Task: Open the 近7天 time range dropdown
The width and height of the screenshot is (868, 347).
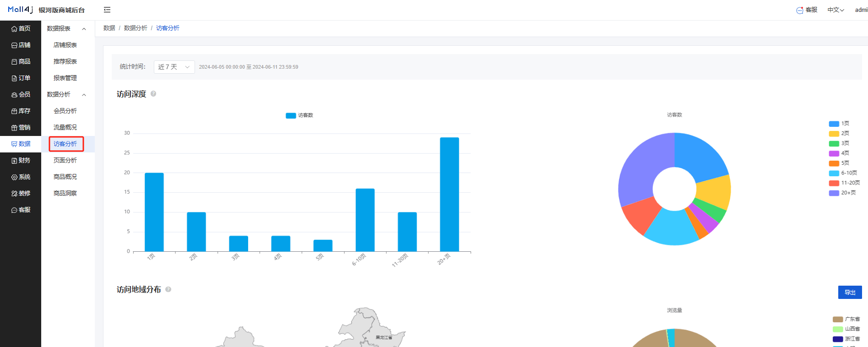Action: pos(174,67)
